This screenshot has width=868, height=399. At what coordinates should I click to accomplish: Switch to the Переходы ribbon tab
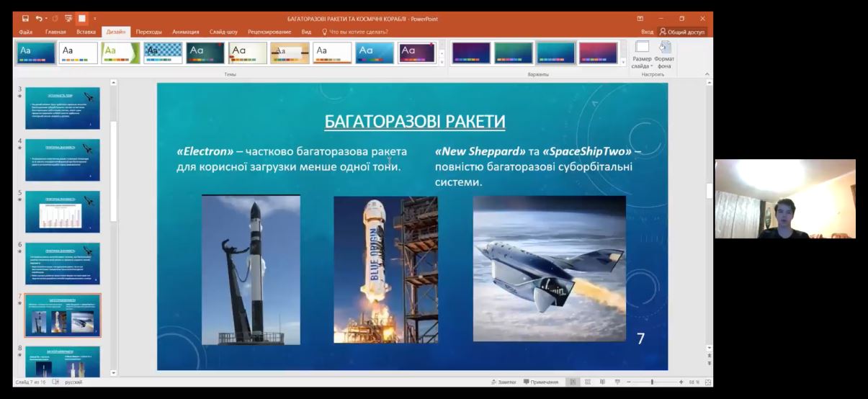(x=149, y=32)
